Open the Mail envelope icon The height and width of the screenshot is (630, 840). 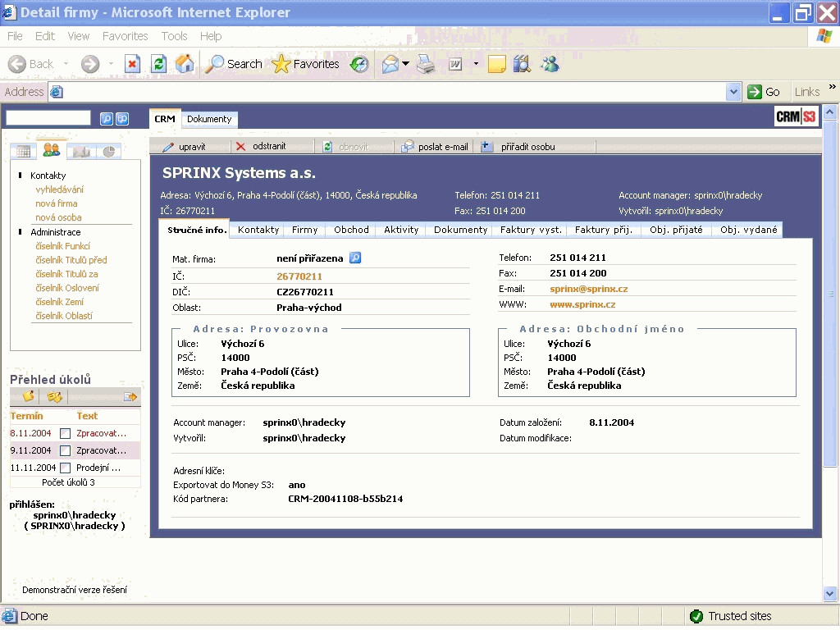pos(390,64)
